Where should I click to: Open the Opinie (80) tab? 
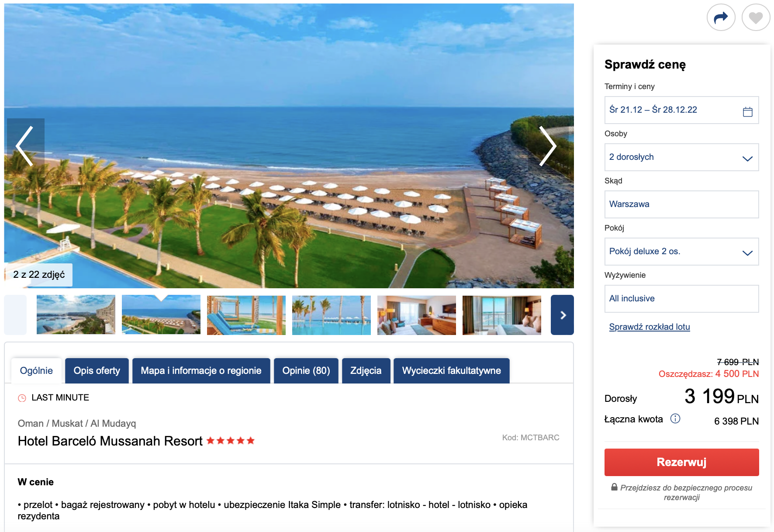pyautogui.click(x=306, y=371)
